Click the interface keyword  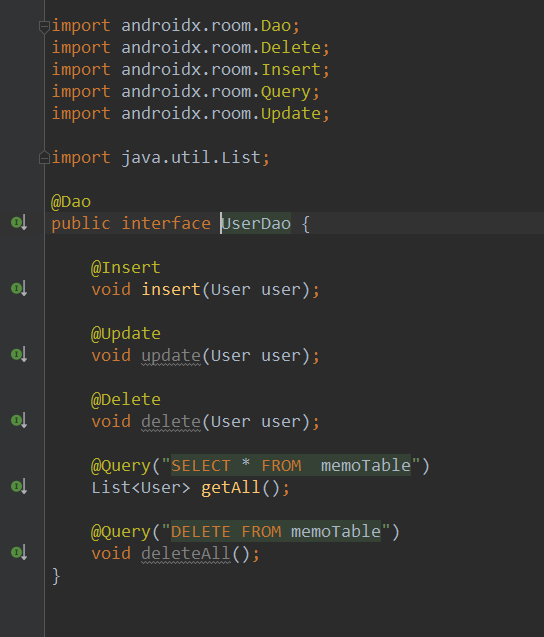pyautogui.click(x=166, y=223)
